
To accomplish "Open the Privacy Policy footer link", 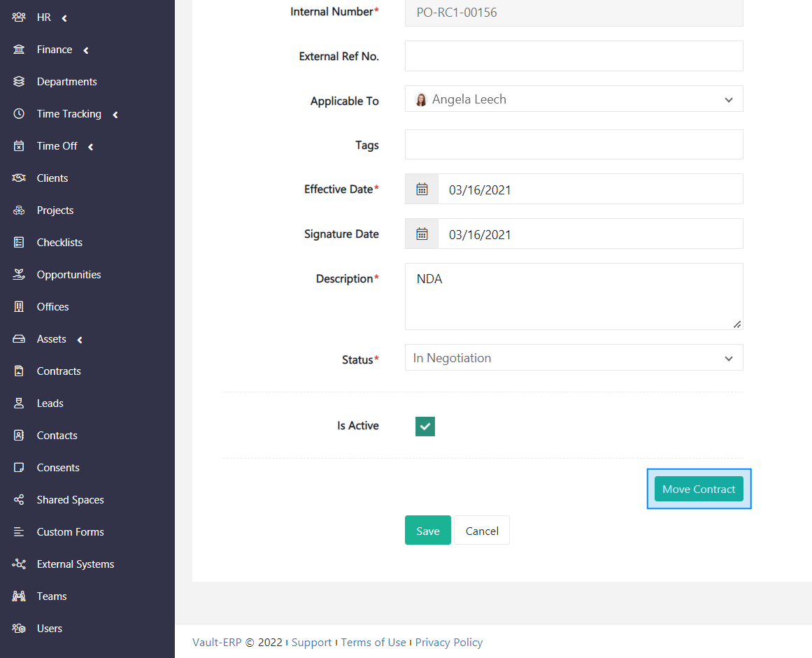I will (448, 642).
